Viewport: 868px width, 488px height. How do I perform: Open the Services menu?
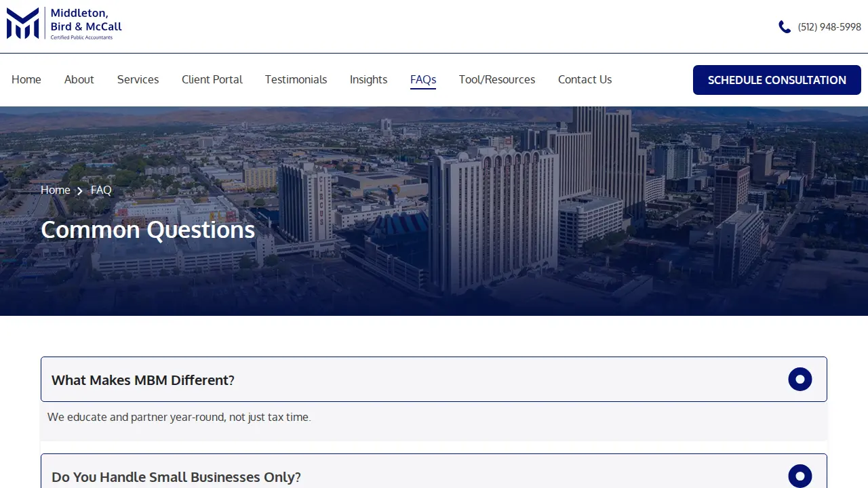138,80
